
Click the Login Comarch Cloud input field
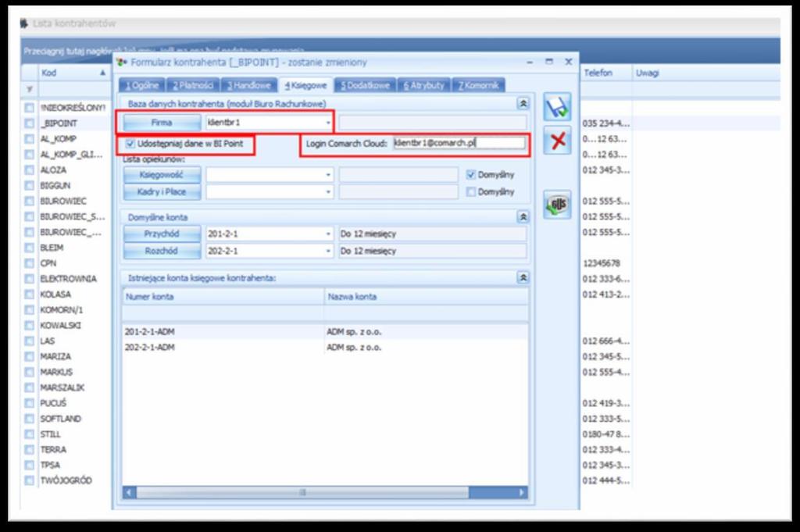point(459,143)
